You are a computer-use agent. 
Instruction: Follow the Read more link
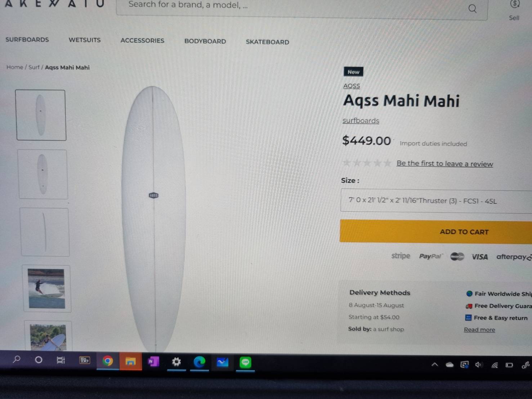tap(479, 329)
